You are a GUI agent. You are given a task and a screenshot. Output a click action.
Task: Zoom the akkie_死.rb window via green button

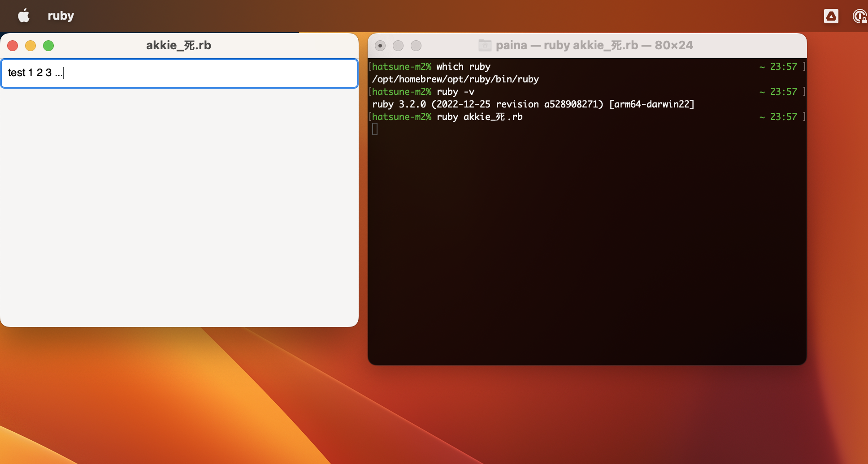(x=48, y=46)
